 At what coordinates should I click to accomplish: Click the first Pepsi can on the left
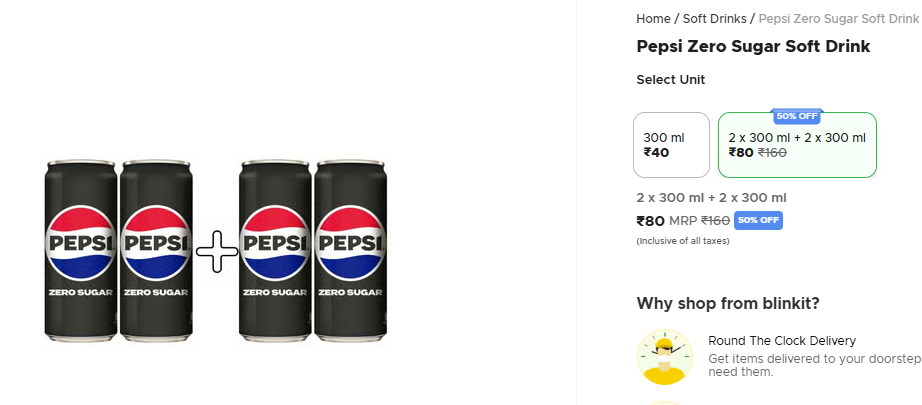point(81,251)
